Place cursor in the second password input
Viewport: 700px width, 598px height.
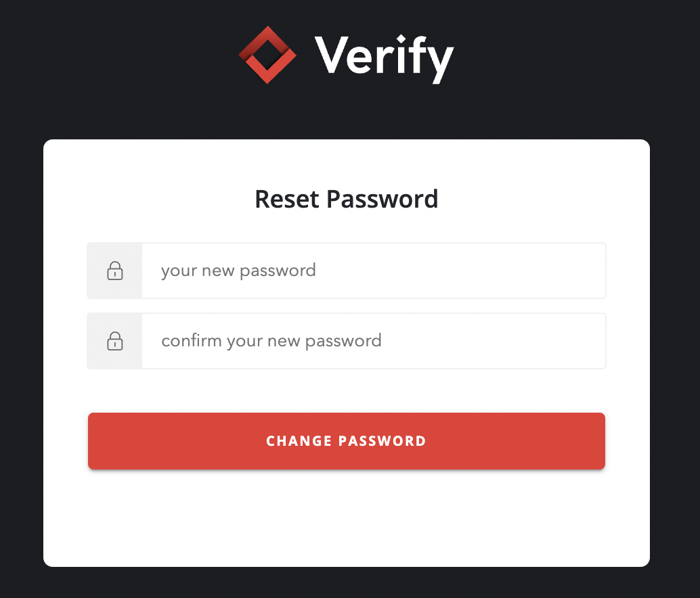(373, 341)
